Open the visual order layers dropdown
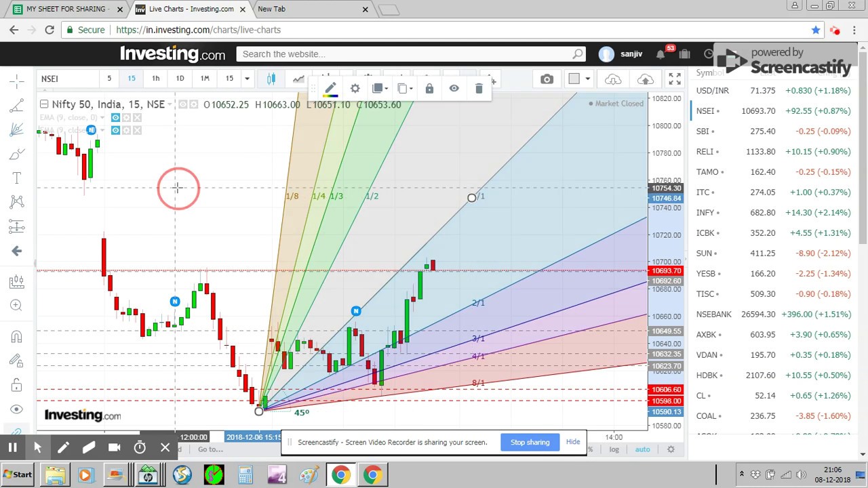The height and width of the screenshot is (488, 868). click(x=381, y=89)
